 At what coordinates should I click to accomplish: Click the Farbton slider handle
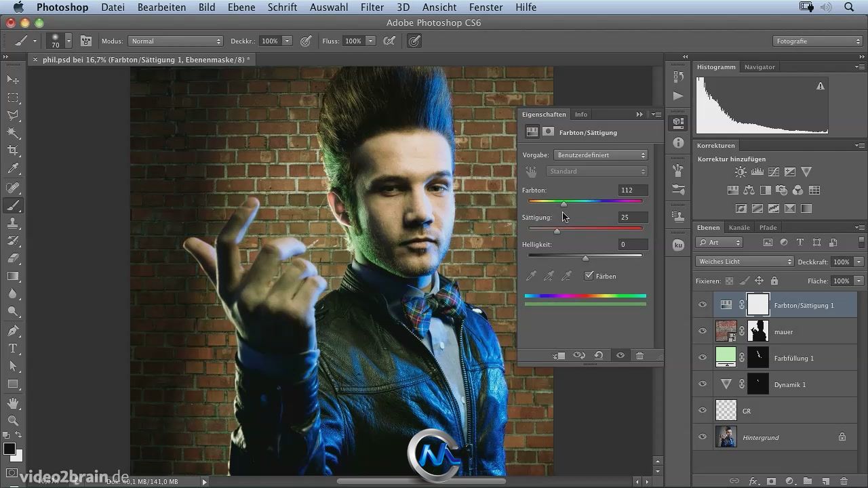coord(564,204)
